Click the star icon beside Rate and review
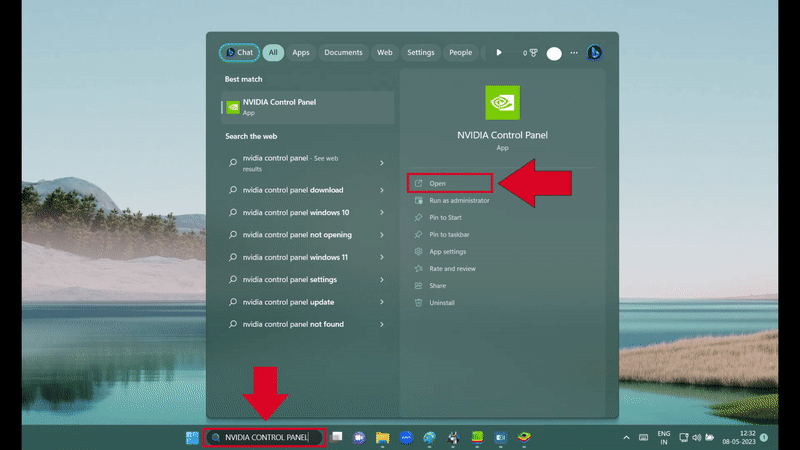800x450 pixels. (418, 268)
